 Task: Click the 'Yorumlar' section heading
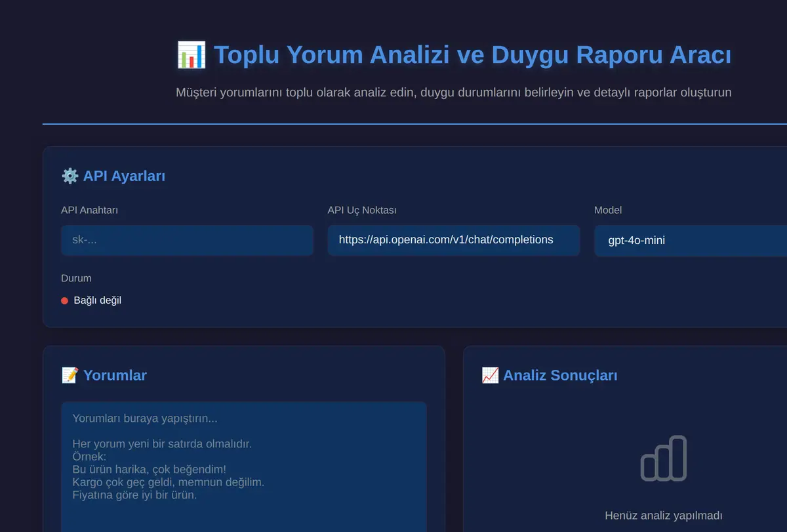[x=115, y=375]
